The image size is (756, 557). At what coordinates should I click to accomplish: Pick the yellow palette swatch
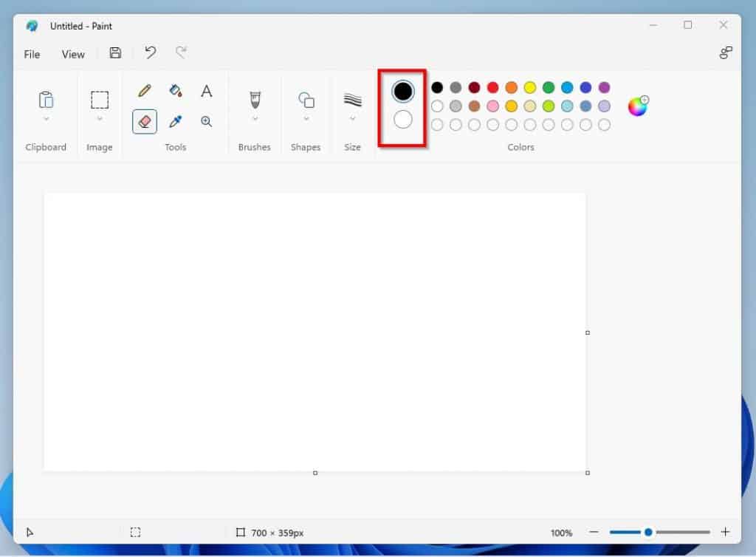click(x=530, y=87)
